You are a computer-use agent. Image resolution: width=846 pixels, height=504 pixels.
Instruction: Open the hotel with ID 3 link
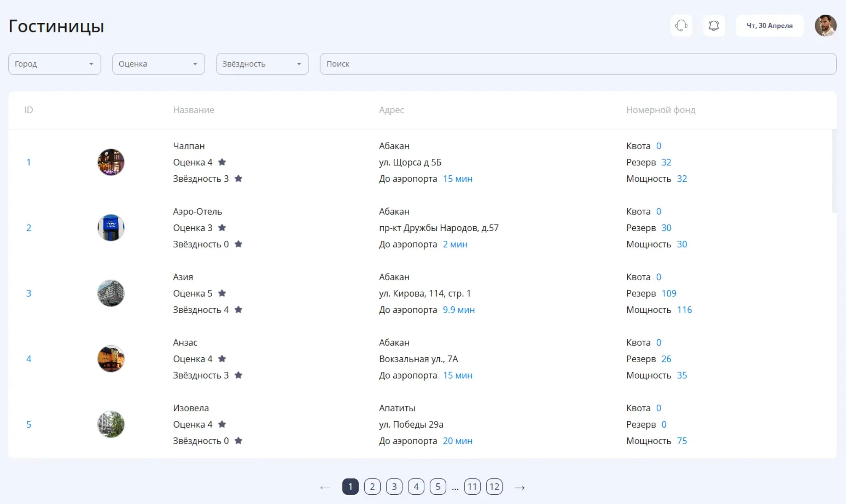(28, 293)
